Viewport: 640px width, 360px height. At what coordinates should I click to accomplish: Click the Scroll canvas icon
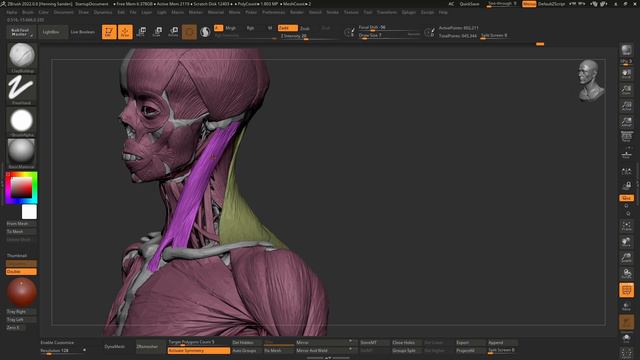[x=626, y=73]
